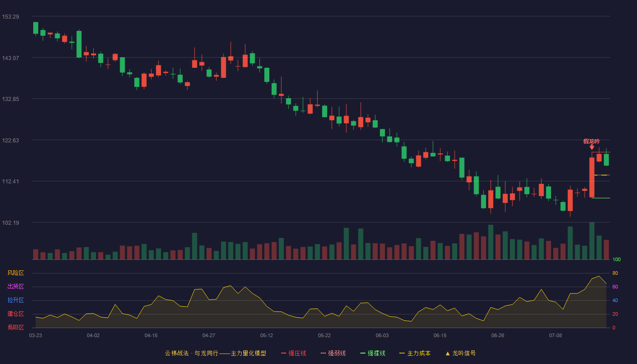Image resolution: width=637 pixels, height=364 pixels.
Task: Click the 132.85 price axis label
Action: [x=10, y=99]
